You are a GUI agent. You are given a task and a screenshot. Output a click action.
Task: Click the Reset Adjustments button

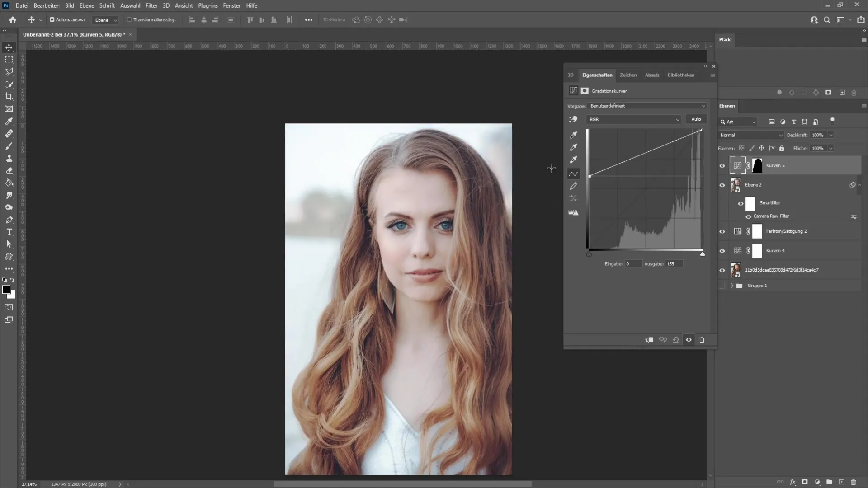click(675, 339)
